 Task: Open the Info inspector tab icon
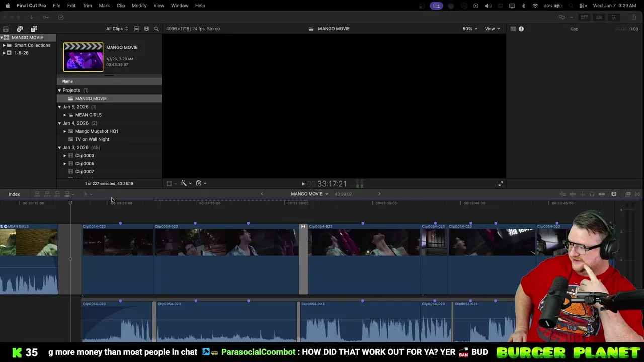[521, 29]
